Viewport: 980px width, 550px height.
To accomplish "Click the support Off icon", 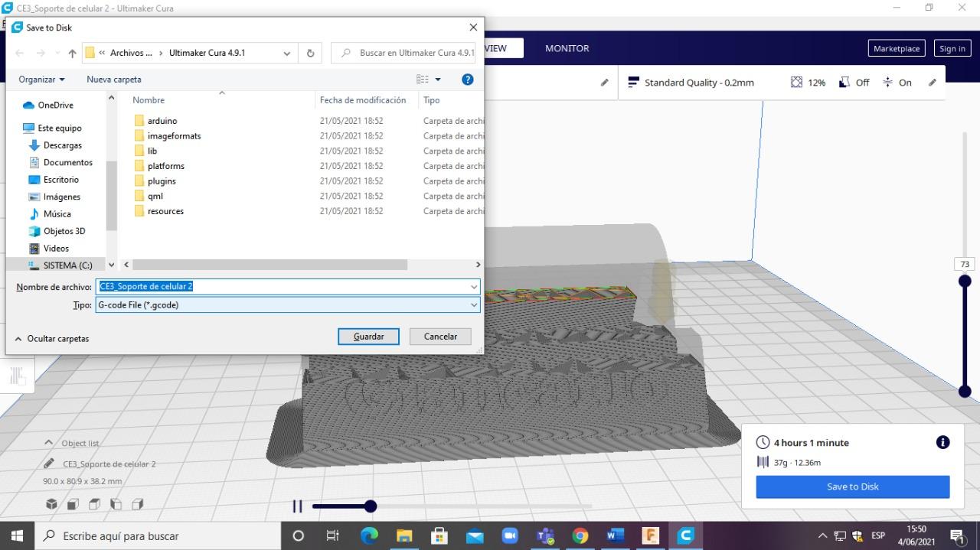I will pos(844,82).
